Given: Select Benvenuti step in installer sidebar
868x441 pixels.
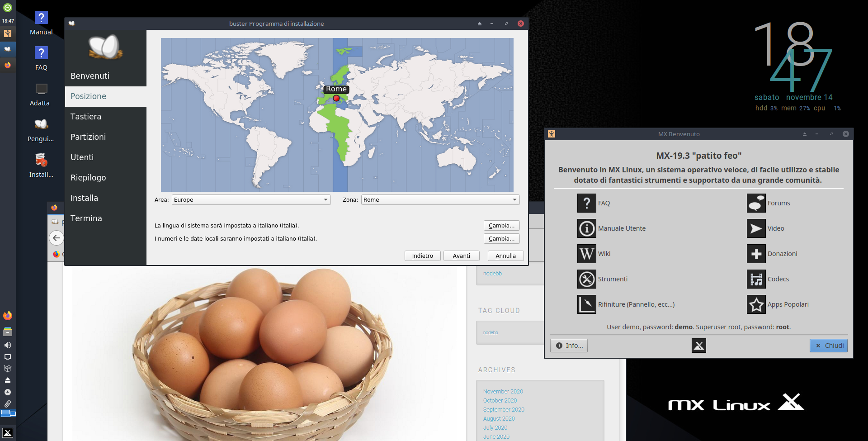Looking at the screenshot, I should (106, 76).
